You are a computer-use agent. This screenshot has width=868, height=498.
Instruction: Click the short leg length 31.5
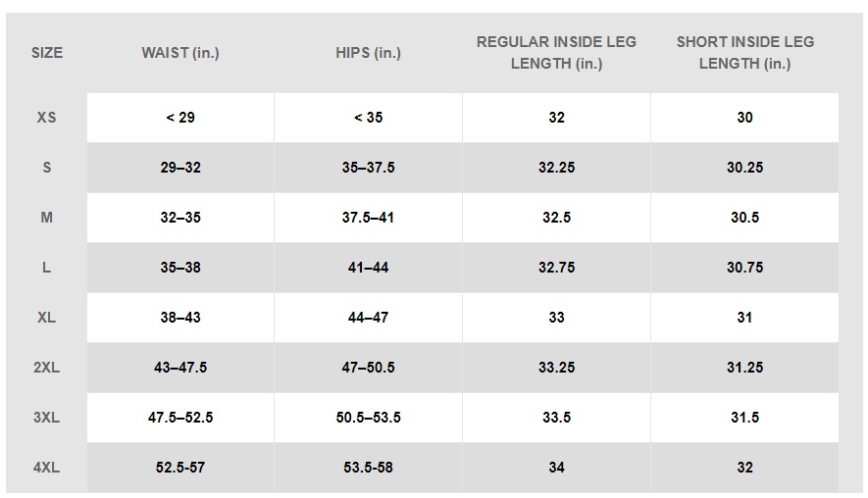point(744,418)
